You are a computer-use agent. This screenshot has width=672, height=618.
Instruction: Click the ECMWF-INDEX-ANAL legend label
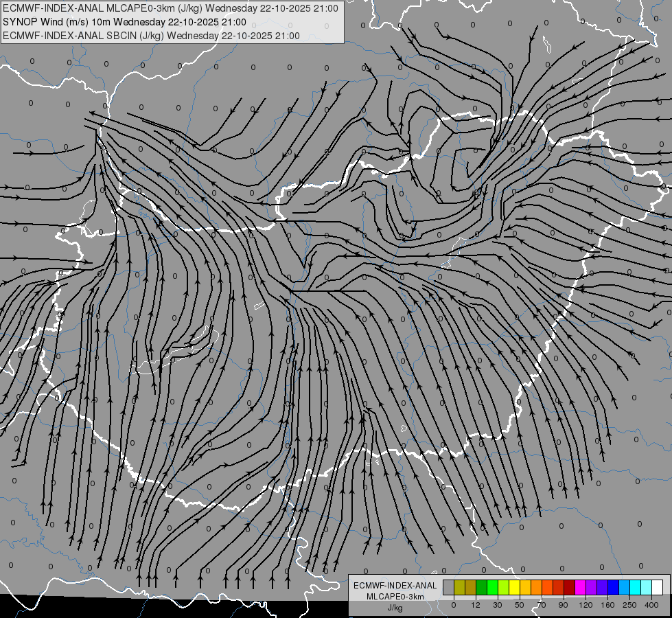[395, 586]
